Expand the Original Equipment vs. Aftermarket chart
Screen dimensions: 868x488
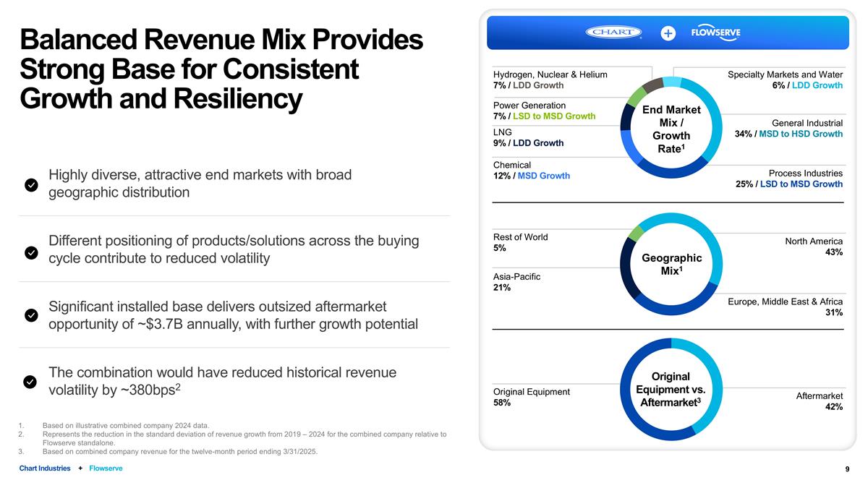(671, 389)
